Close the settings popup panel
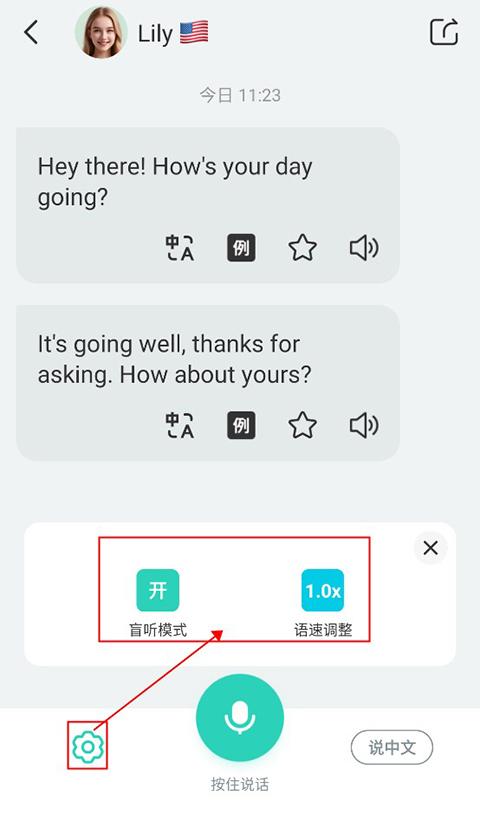Viewport: 480px width, 815px height. (x=431, y=548)
